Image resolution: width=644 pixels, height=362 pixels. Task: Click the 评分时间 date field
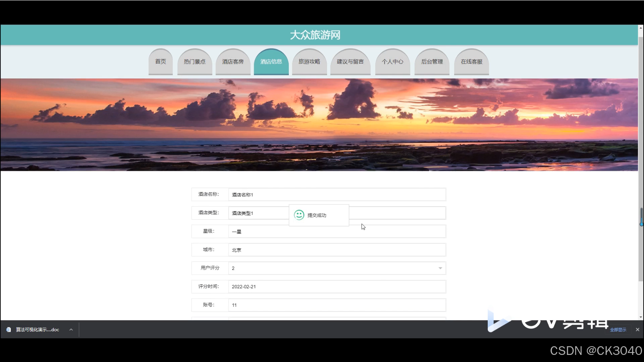(337, 287)
